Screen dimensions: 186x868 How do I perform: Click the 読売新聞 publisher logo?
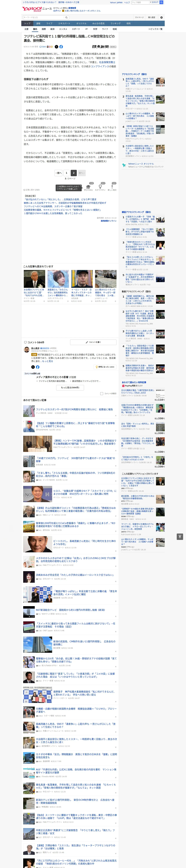point(104,47)
